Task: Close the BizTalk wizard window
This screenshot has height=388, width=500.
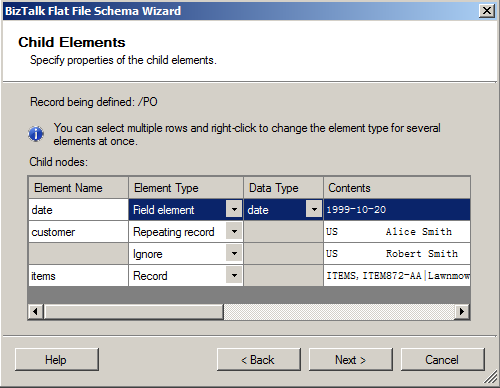Action: [x=487, y=11]
